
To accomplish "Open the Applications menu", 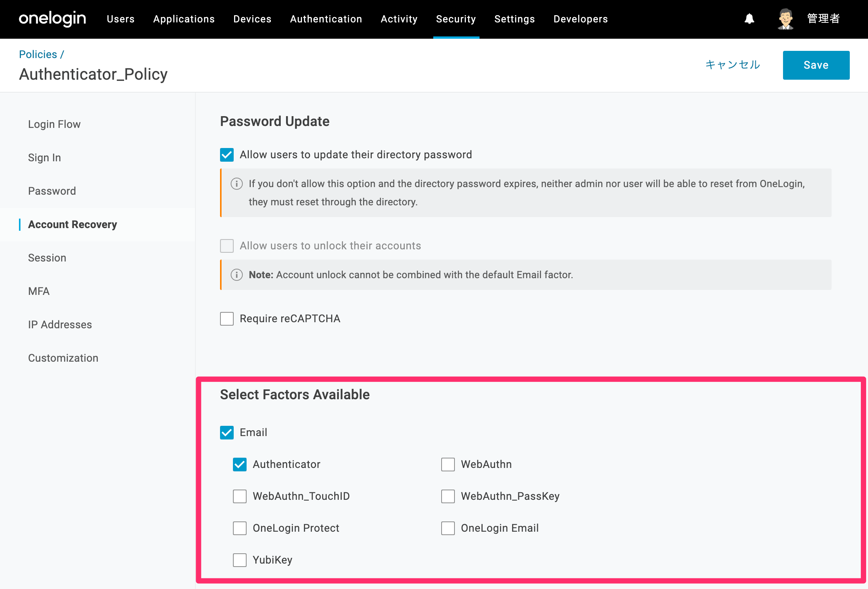I will 184,19.
